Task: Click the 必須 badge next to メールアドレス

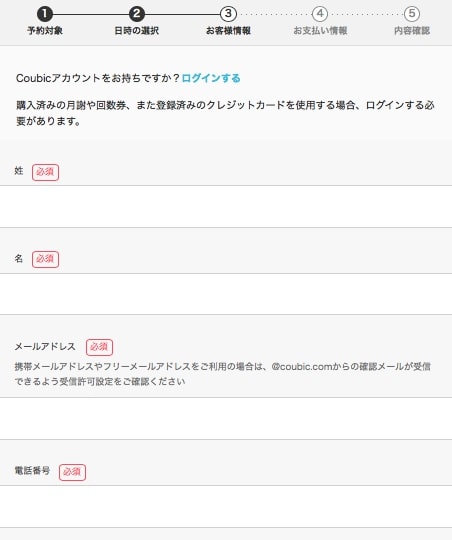Action: click(99, 347)
